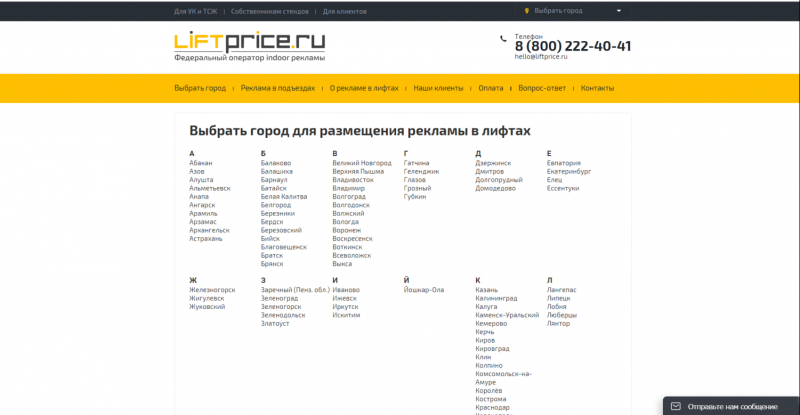Image resolution: width=800 pixels, height=415 pixels.
Task: Select city Воронеж
Action: click(x=346, y=230)
